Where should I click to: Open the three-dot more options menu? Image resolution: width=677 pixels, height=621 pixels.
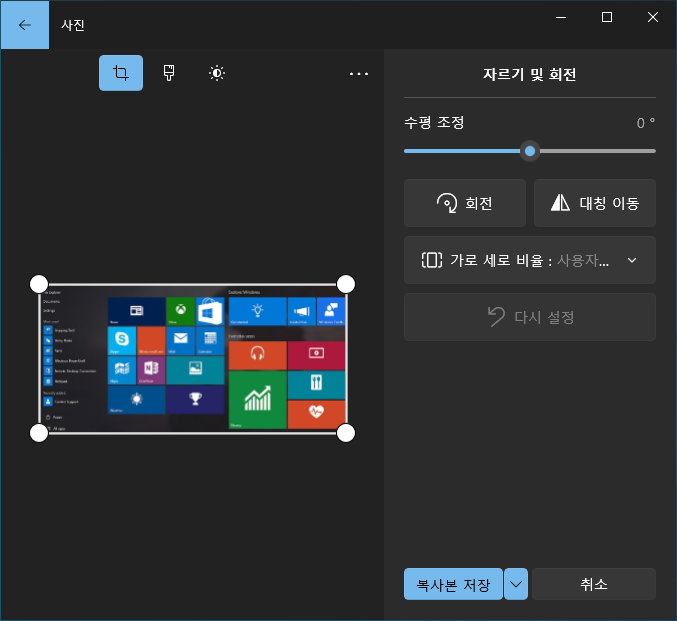pyautogui.click(x=359, y=74)
